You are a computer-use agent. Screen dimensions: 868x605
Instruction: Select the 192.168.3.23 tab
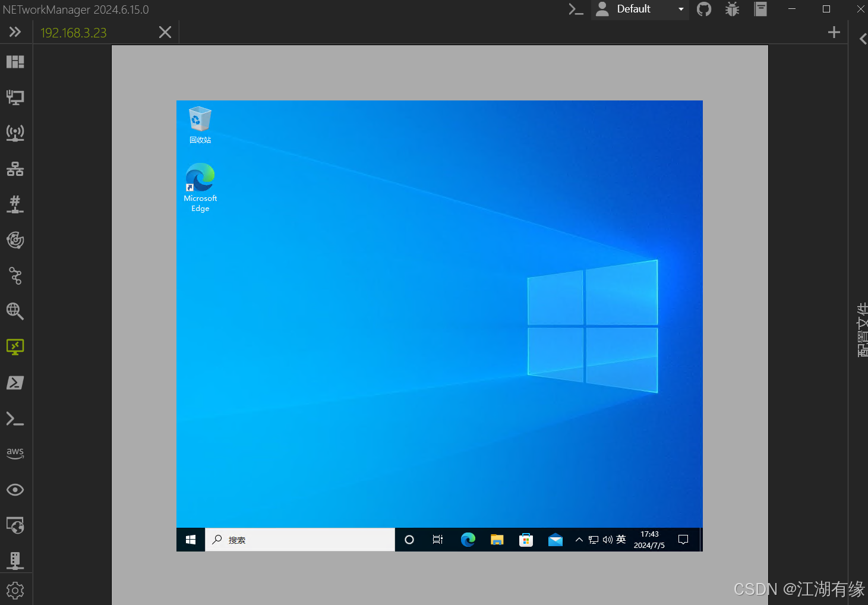pyautogui.click(x=74, y=33)
